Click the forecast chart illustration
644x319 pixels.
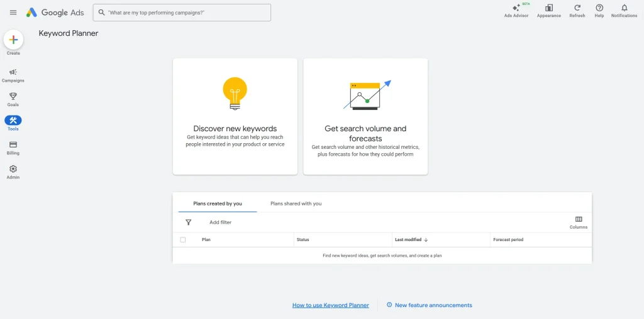(x=367, y=95)
